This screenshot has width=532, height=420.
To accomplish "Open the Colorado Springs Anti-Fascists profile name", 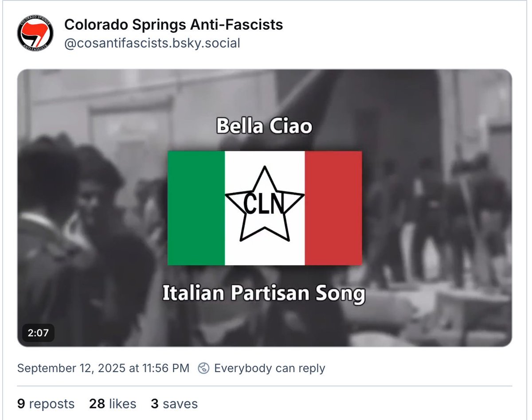I will (x=173, y=25).
